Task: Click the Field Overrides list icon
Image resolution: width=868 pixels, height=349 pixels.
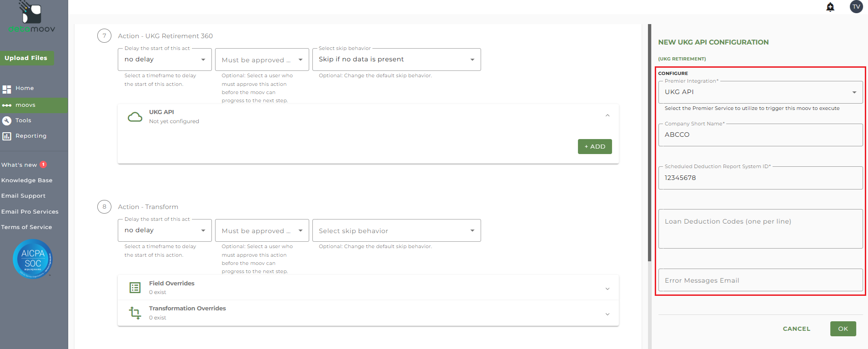Action: point(135,288)
